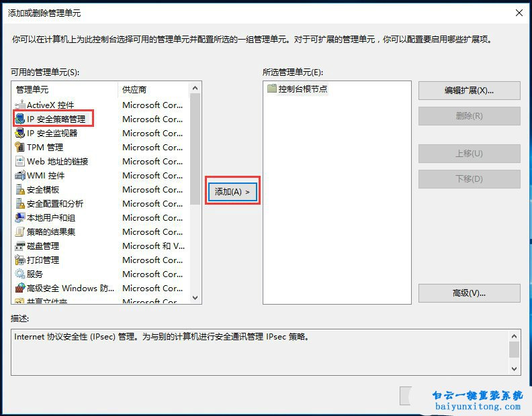Image resolution: width=532 pixels, height=416 pixels.
Task: Select the 打印管理 text
Action: 43,260
